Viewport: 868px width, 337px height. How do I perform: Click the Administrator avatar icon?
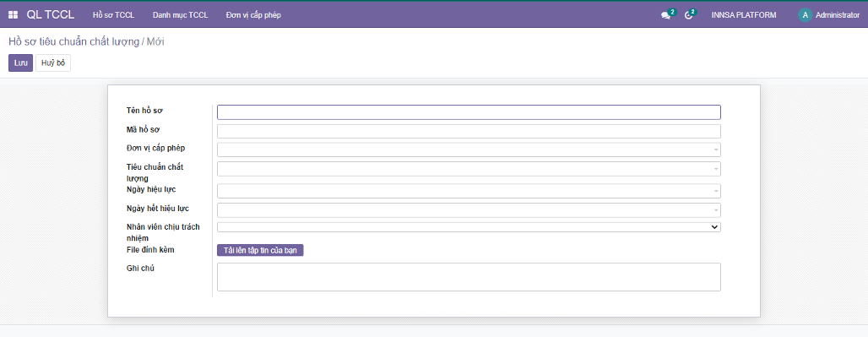(x=805, y=15)
